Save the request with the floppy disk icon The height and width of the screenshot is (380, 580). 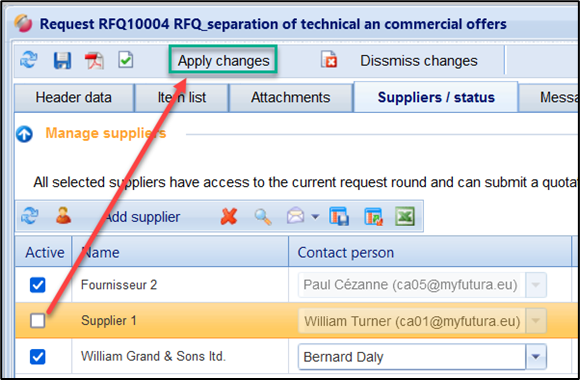pyautogui.click(x=62, y=60)
